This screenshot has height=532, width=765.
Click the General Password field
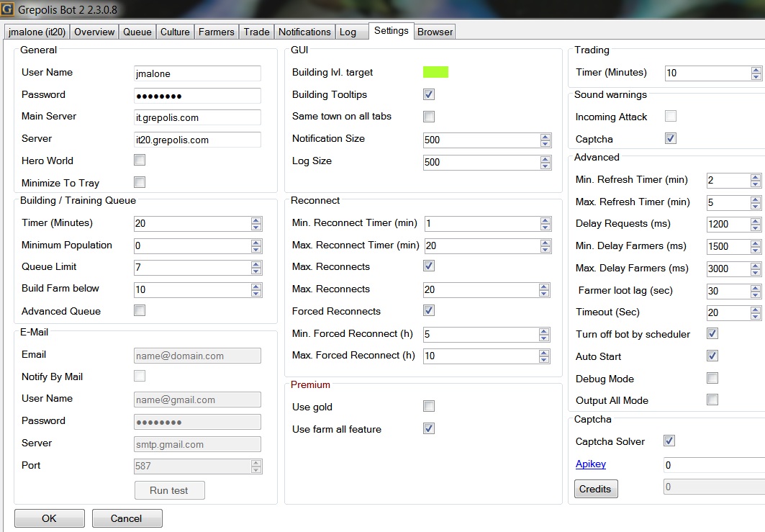(x=197, y=96)
